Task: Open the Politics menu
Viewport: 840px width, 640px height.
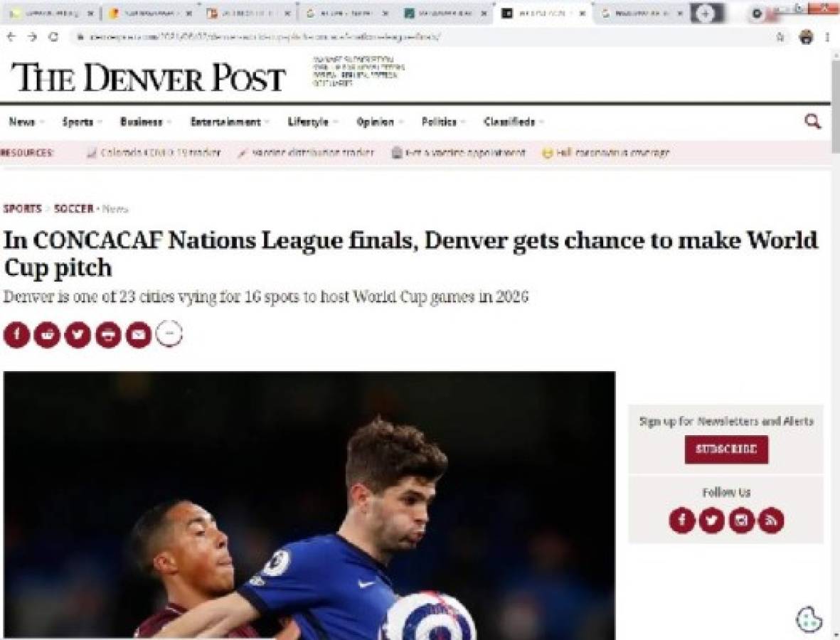Action: click(x=444, y=122)
